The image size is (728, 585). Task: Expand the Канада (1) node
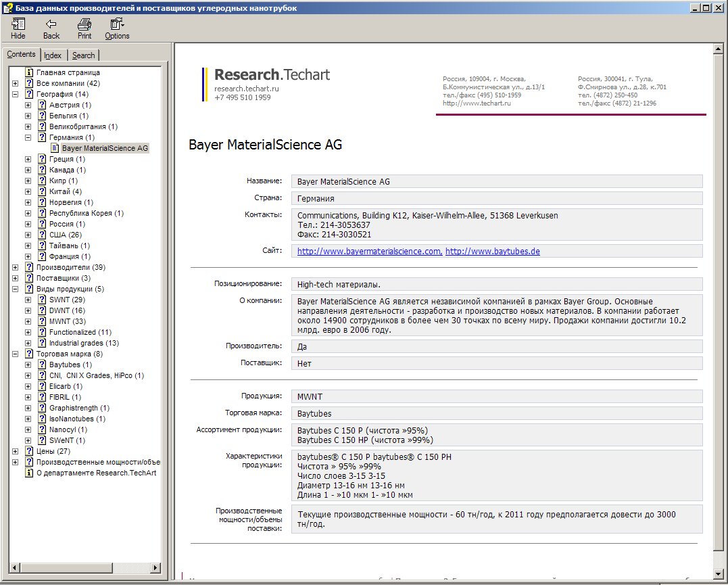click(x=28, y=170)
